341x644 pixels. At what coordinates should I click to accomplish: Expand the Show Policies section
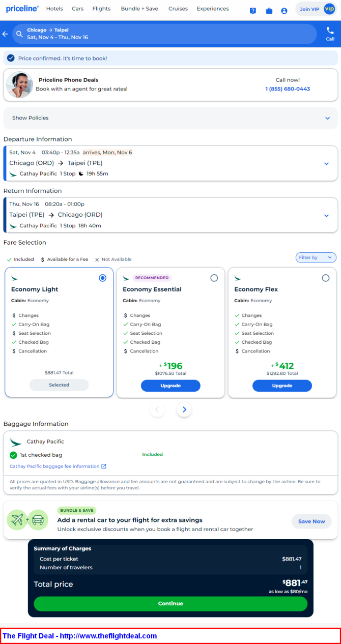click(170, 118)
